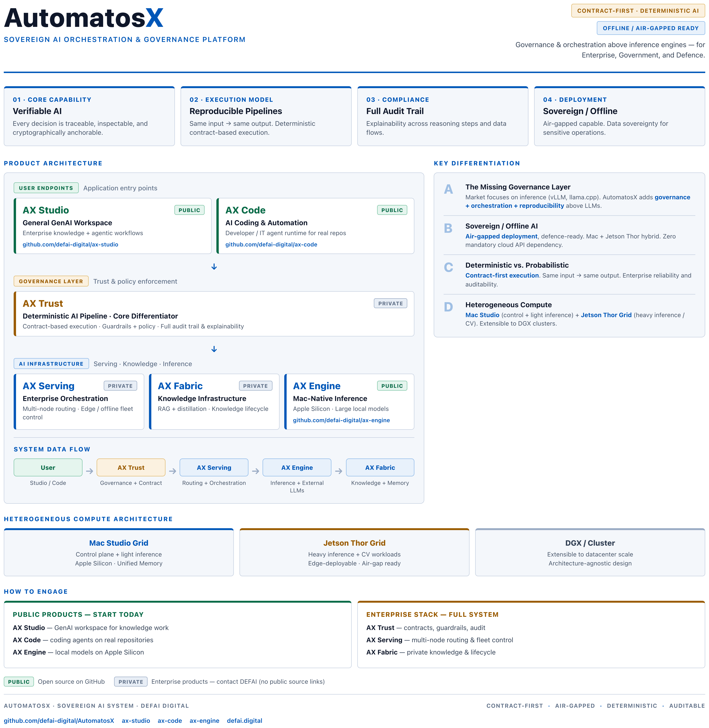The width and height of the screenshot is (709, 728).
Task: Click the AX Trust box in System Data Flow
Action: pos(131,467)
